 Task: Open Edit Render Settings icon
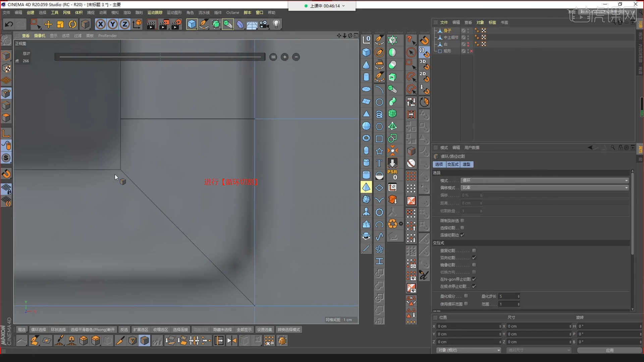point(176,24)
